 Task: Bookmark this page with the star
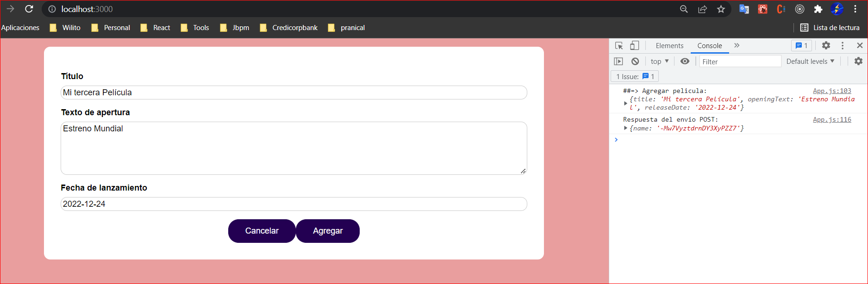coord(721,9)
